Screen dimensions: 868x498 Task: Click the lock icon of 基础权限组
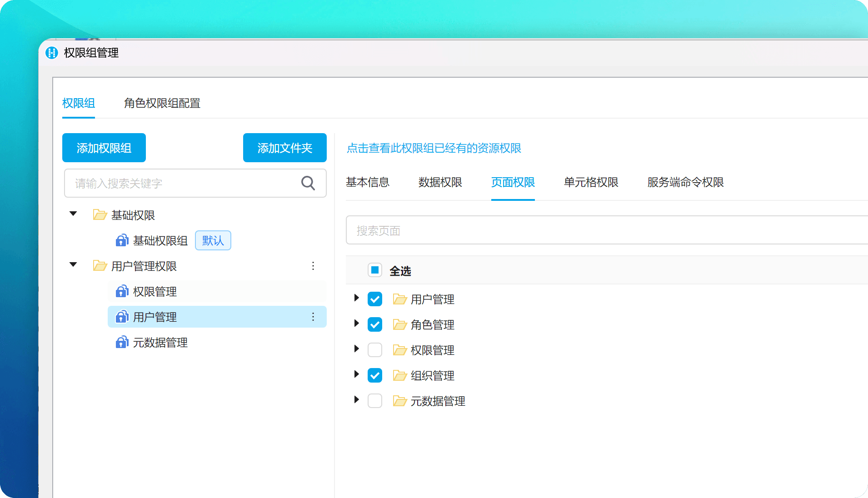(x=122, y=240)
